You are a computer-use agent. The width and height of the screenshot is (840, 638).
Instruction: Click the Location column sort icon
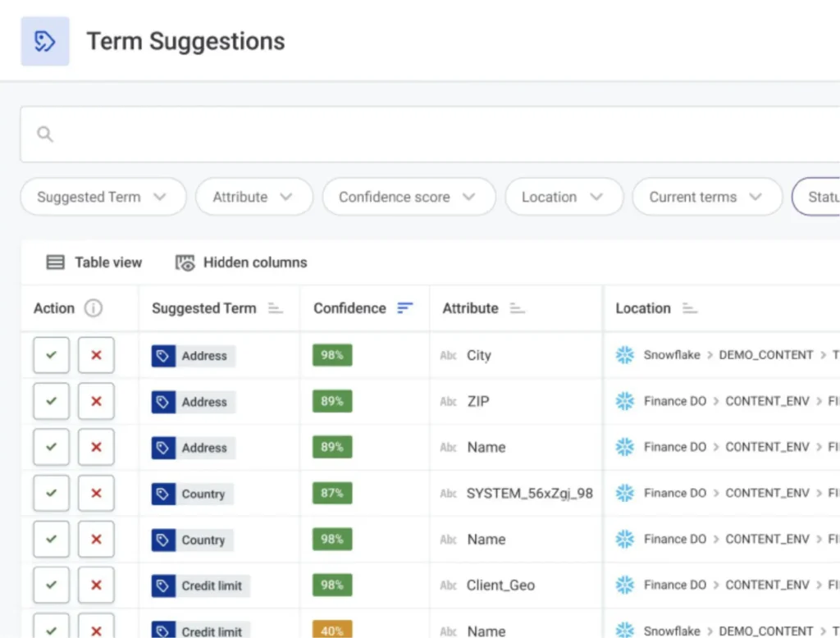point(690,308)
